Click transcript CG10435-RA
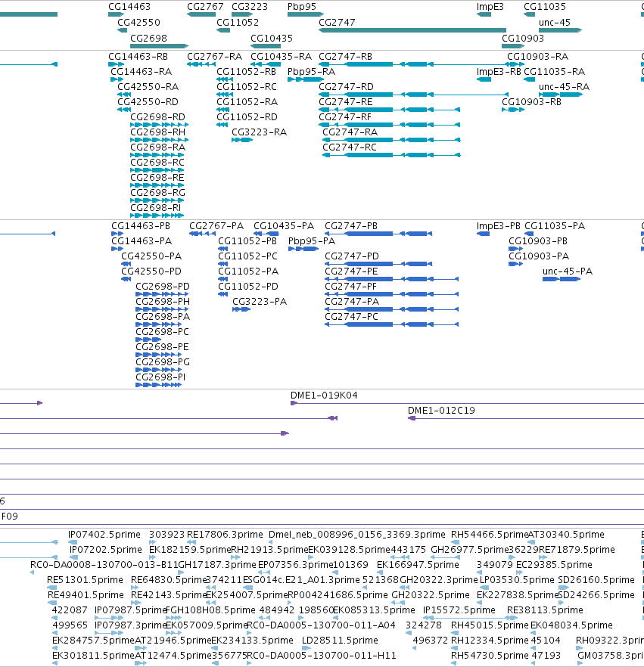This screenshot has width=644, height=667. 281,57
